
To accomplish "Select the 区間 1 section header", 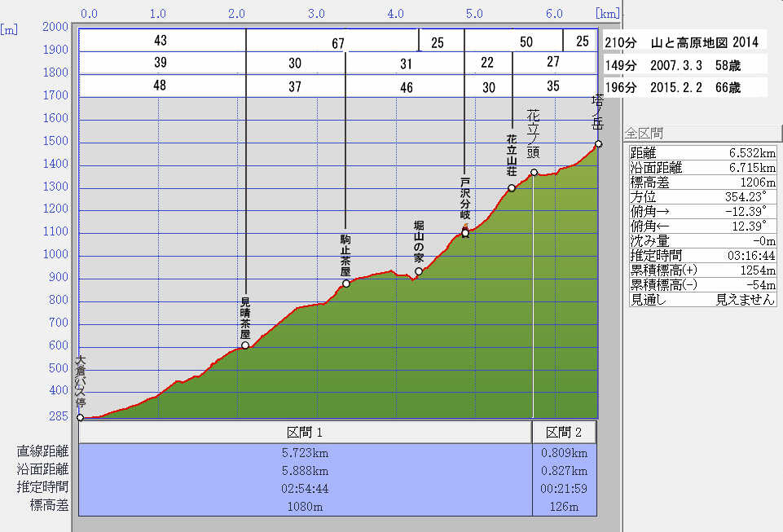I will [x=305, y=432].
